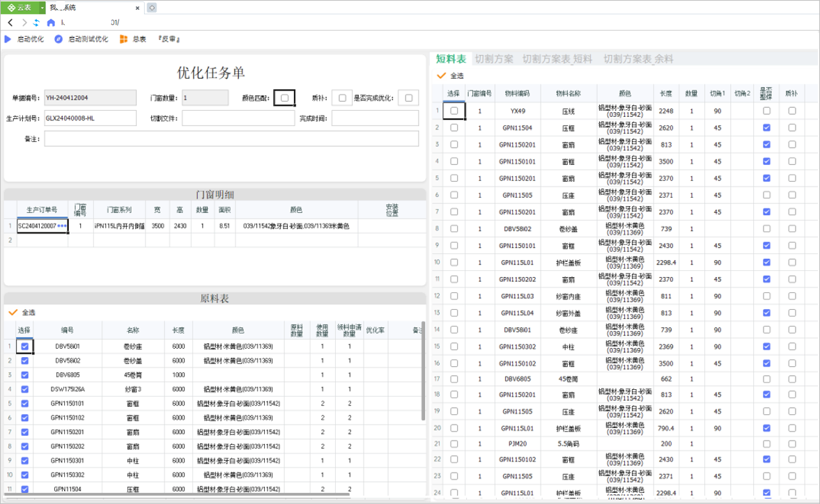Click the 编号 column header in 原料表
Image resolution: width=820 pixels, height=504 pixels.
tap(68, 330)
